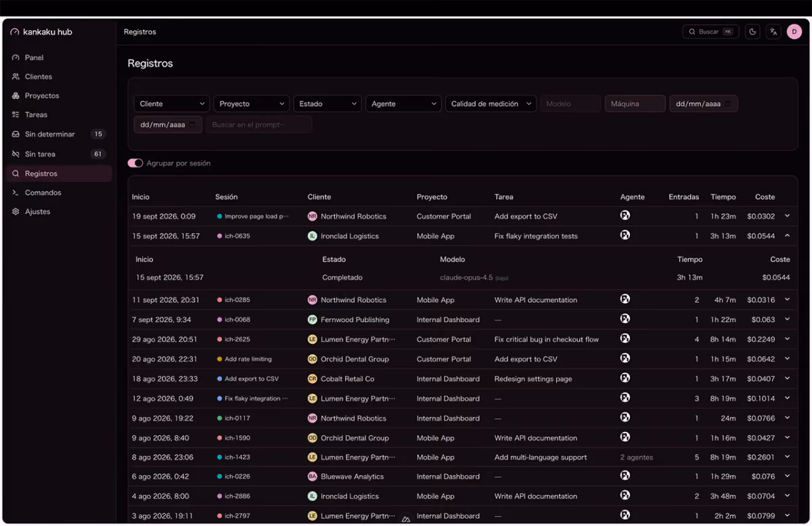Click the ich-2797 session label
Image resolution: width=812 pixels, height=526 pixels.
coord(238,516)
